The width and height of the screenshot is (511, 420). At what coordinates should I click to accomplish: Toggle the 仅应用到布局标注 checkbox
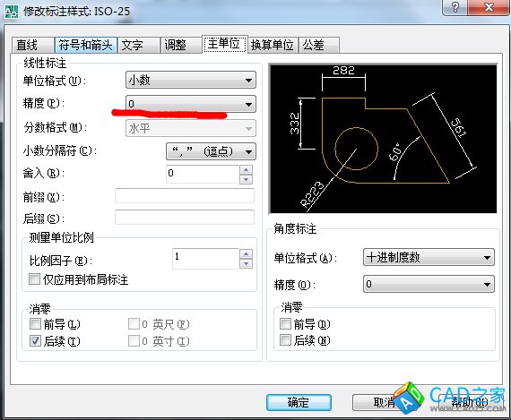tap(35, 279)
